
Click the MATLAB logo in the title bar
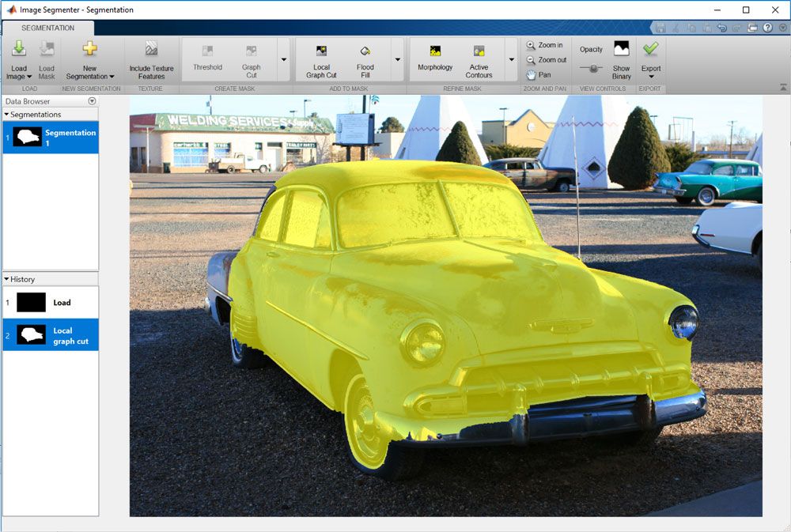click(10, 9)
